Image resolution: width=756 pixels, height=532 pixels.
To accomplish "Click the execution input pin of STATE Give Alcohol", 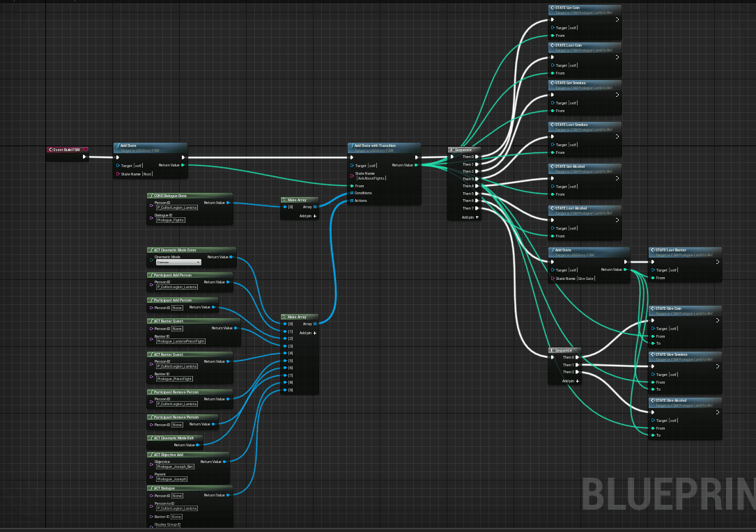I will (x=653, y=412).
